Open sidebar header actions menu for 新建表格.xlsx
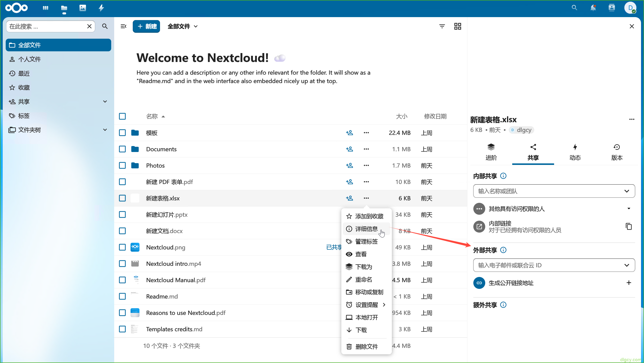Viewport: 644px width, 363px height. pyautogui.click(x=632, y=120)
